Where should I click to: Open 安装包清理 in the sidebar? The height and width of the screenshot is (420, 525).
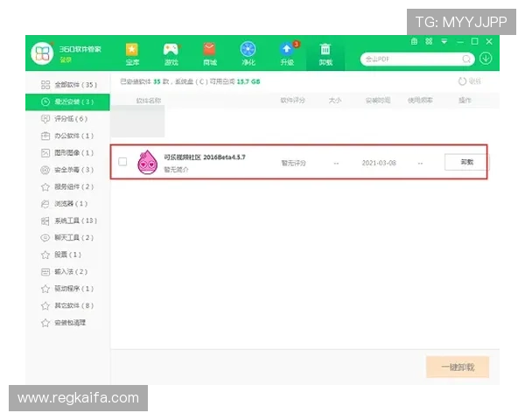67,323
